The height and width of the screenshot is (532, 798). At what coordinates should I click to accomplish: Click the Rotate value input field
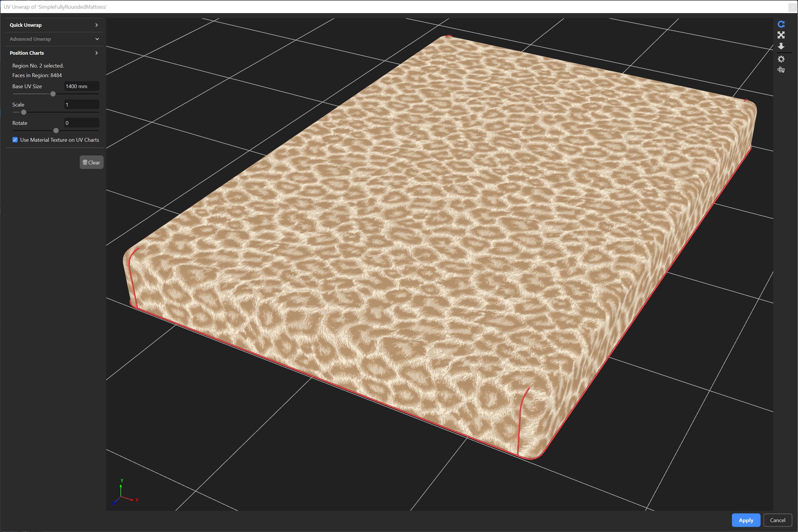(x=81, y=123)
